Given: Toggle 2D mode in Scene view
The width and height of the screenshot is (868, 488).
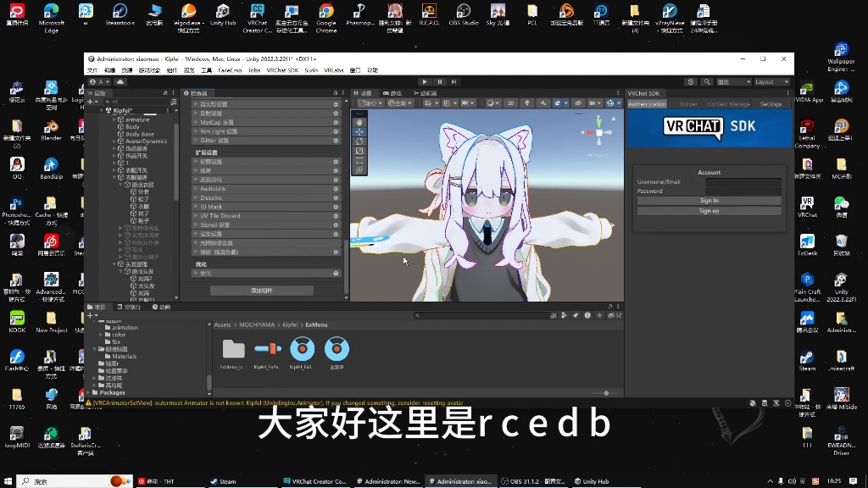Looking at the screenshot, I should [511, 103].
